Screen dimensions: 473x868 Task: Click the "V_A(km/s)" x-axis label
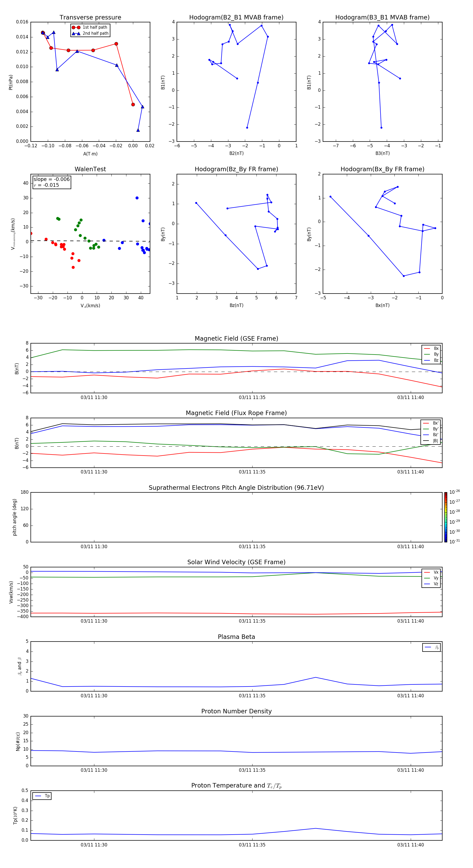tap(90, 306)
